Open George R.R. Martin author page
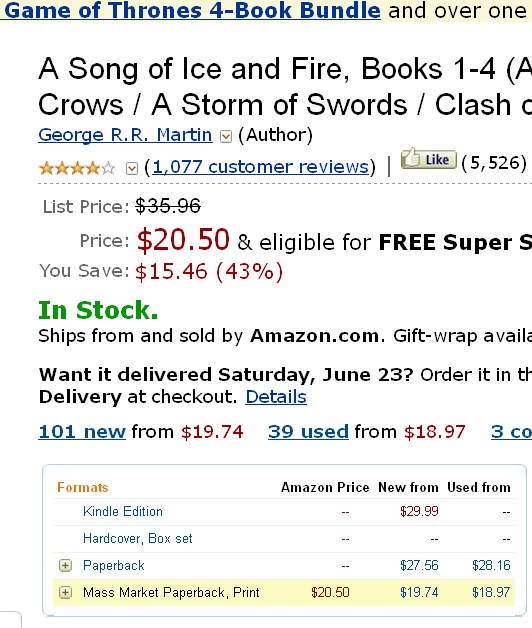The height and width of the screenshot is (628, 532). 125,135
